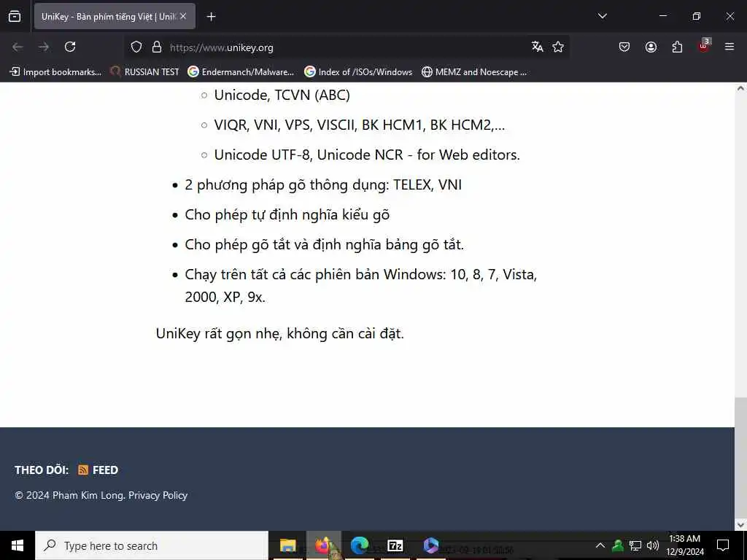Open the Clipchamp taskbar icon
The width and height of the screenshot is (747, 560).
[x=430, y=545]
